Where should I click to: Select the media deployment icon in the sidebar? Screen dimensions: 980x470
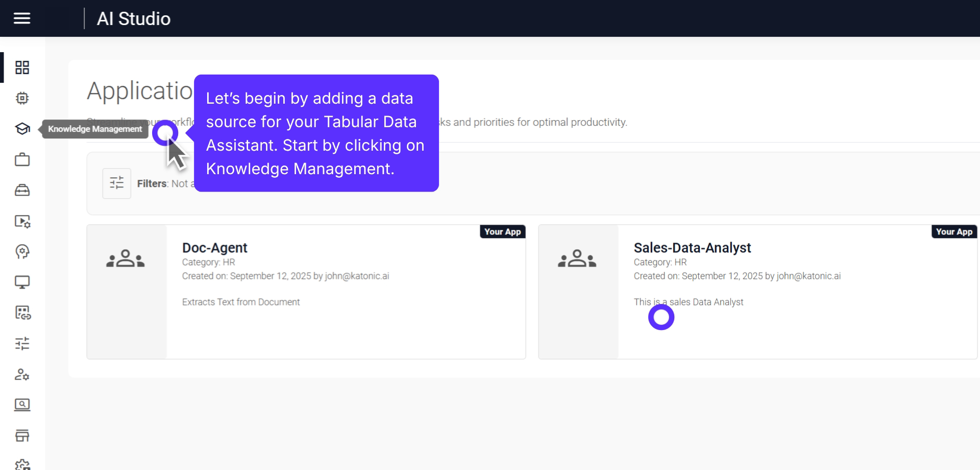click(22, 222)
